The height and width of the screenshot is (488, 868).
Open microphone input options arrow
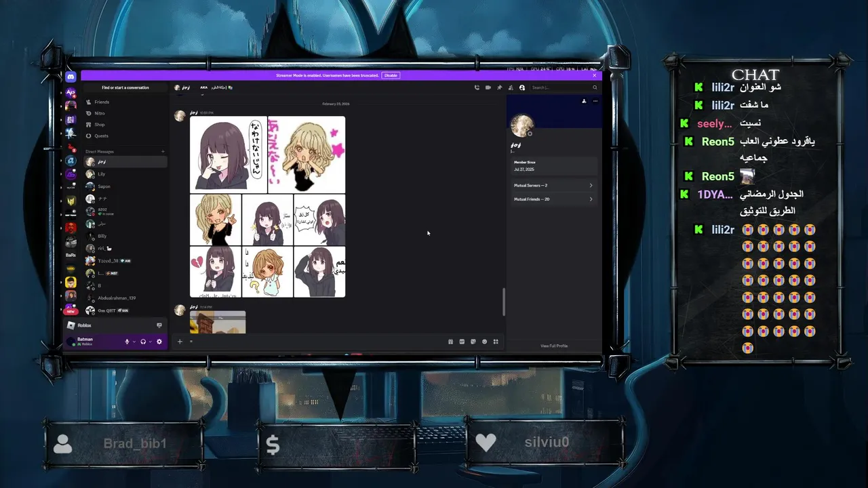click(x=134, y=342)
